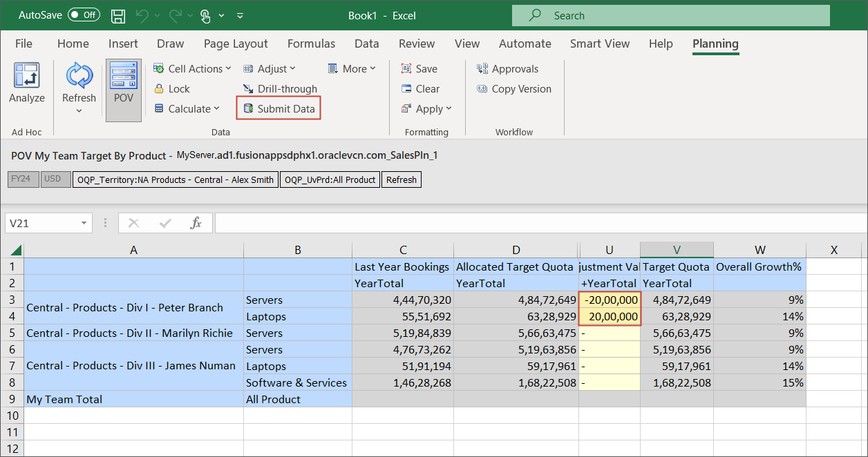This screenshot has height=457, width=868.
Task: Click the formula bar Enter checkmark icon
Action: [165, 223]
